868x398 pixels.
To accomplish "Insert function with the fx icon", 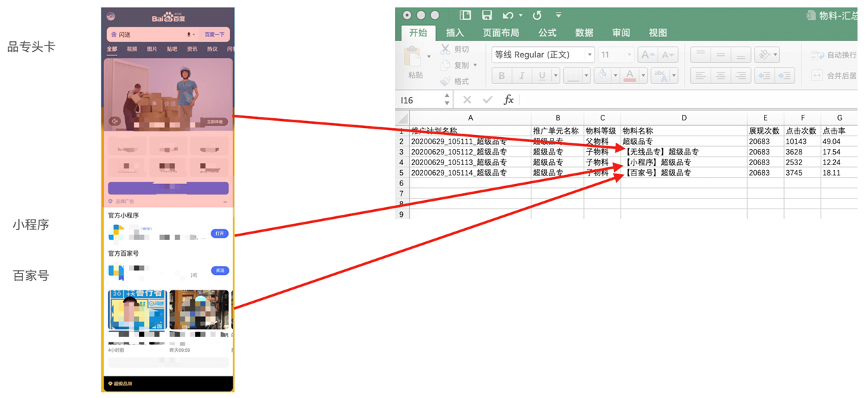I will (509, 100).
